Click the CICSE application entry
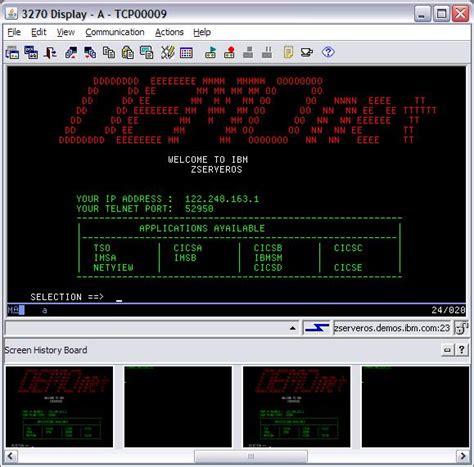The image size is (474, 467). (348, 268)
